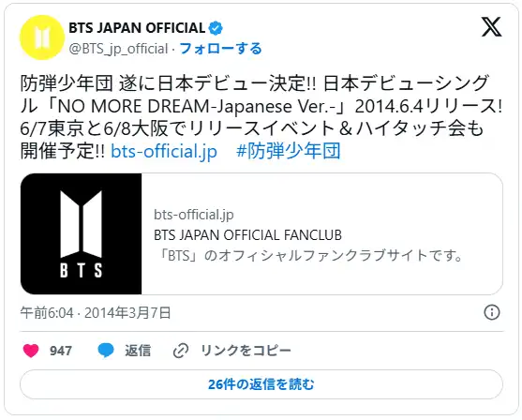The image size is (522, 420).
Task: Like the tweet with heart icon
Action: [31, 351]
